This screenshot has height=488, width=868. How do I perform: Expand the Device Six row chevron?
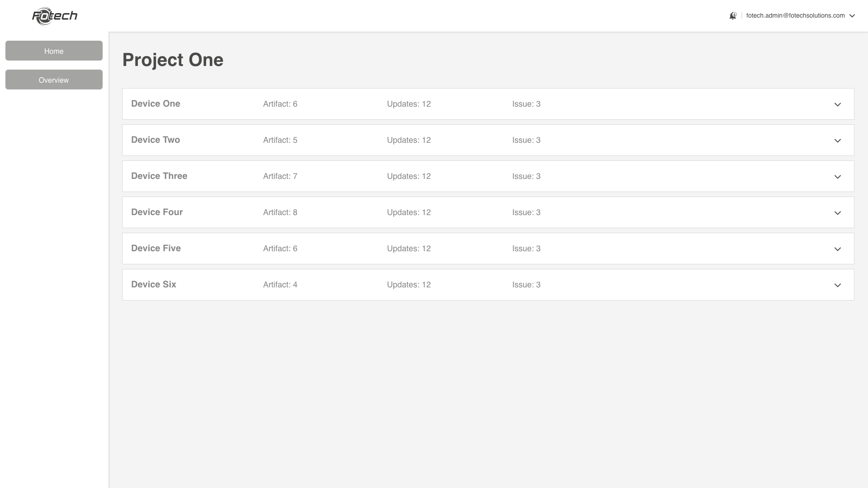pos(837,285)
